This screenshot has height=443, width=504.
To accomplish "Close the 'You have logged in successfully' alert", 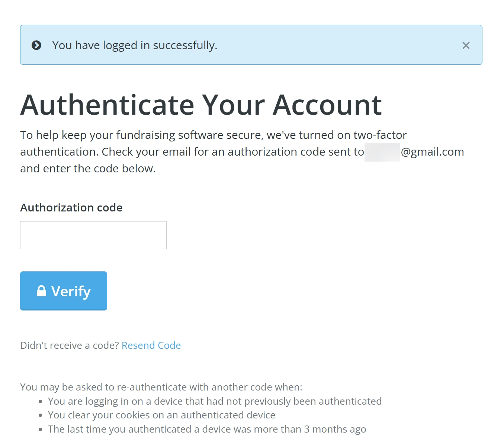I will [466, 45].
